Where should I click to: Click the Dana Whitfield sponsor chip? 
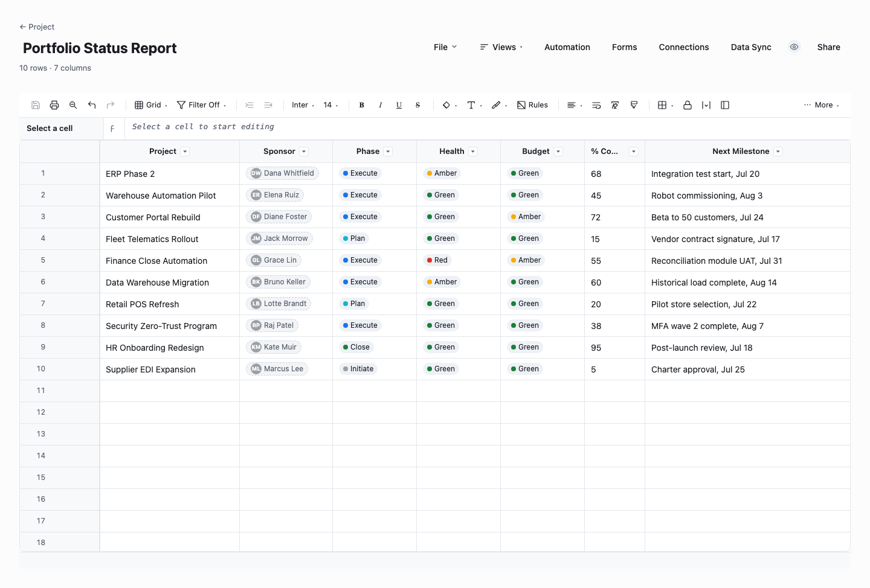pos(282,173)
